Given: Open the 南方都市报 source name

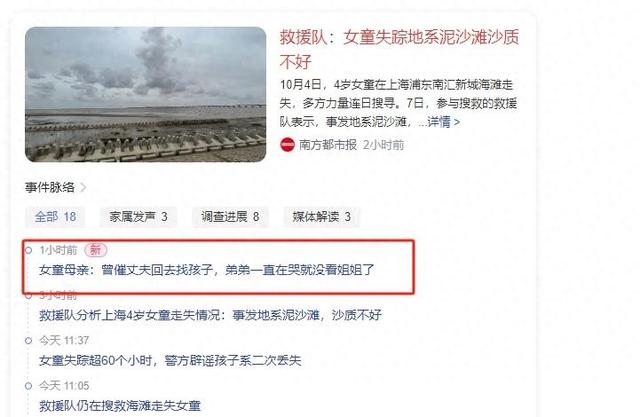Looking at the screenshot, I should pos(328,144).
